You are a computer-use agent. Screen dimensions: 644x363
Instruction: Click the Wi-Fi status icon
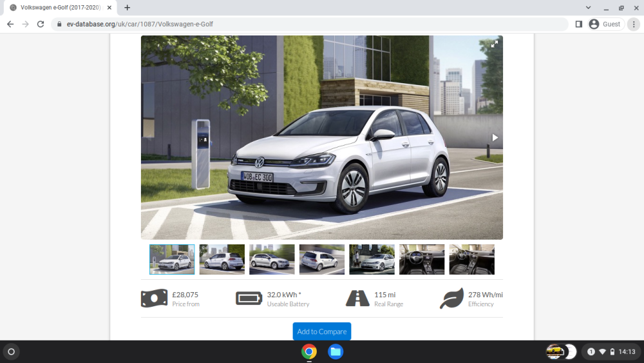[603, 352]
